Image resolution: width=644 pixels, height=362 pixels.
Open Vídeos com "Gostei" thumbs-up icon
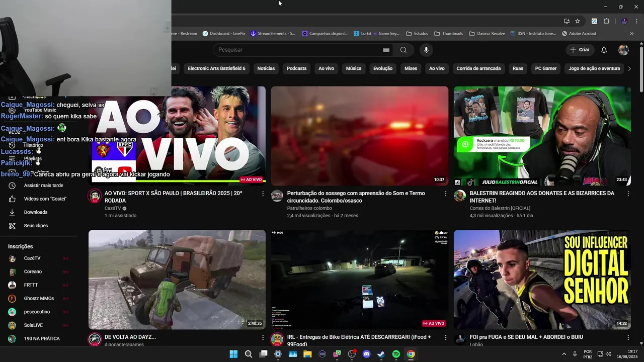coord(12,199)
